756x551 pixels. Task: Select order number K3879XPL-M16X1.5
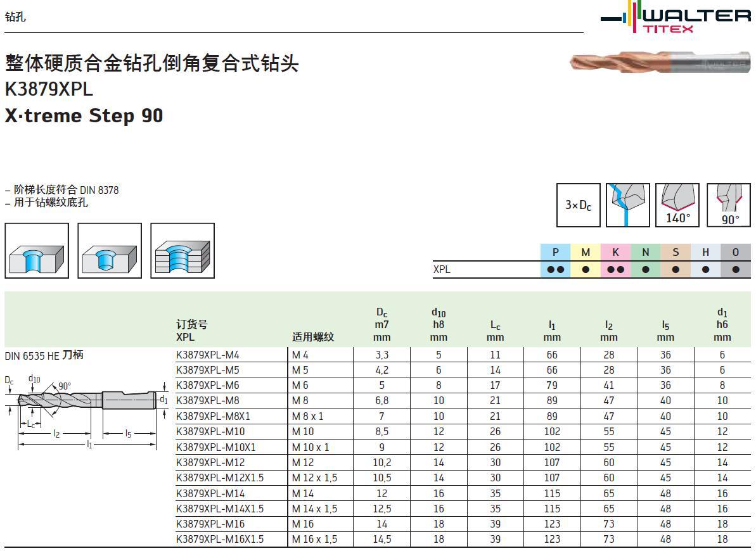(220, 539)
